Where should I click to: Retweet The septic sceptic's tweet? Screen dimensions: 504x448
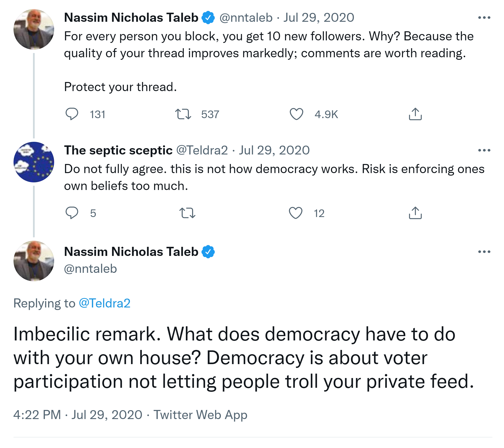187,213
